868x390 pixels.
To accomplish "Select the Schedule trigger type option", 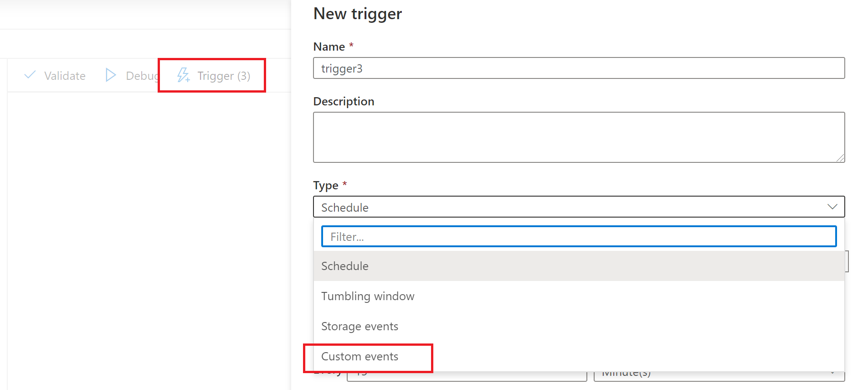I will click(x=345, y=266).
